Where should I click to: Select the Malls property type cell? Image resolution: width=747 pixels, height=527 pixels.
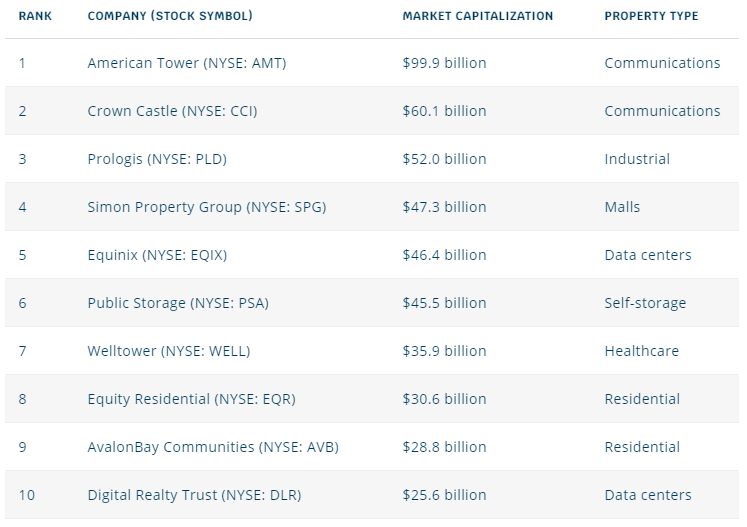[x=622, y=207]
